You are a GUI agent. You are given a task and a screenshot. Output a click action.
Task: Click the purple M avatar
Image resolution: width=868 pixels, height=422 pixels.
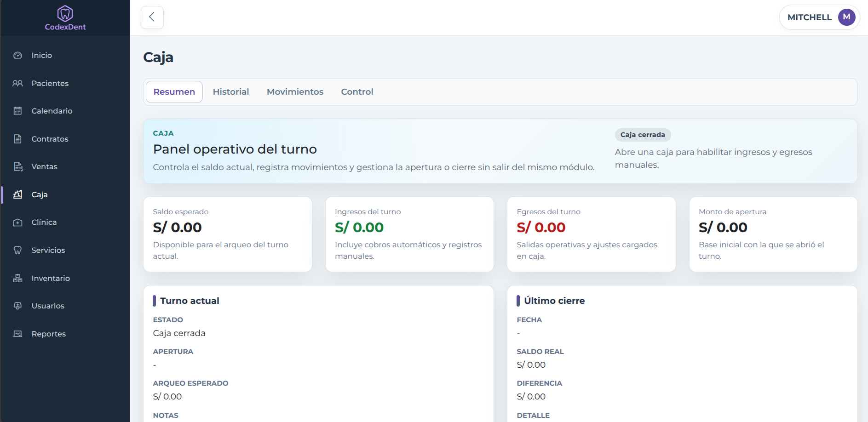pos(846,17)
